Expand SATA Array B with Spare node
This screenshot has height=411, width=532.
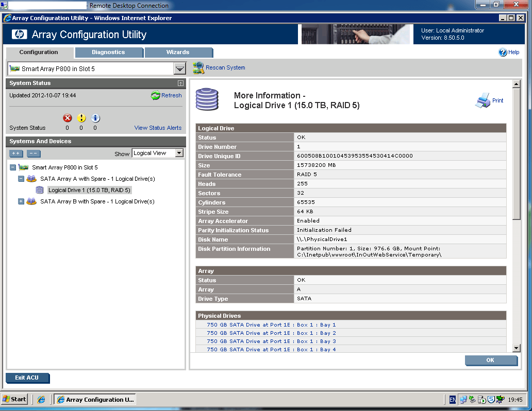[x=21, y=201]
